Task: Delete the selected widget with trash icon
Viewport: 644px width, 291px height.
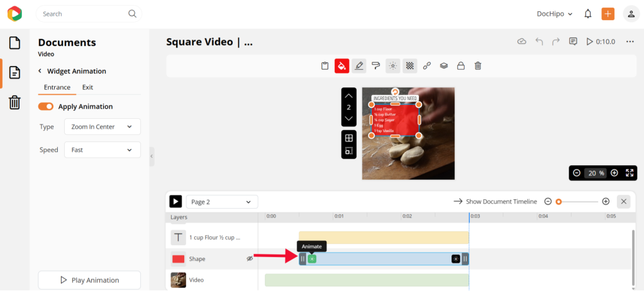Action: click(478, 65)
